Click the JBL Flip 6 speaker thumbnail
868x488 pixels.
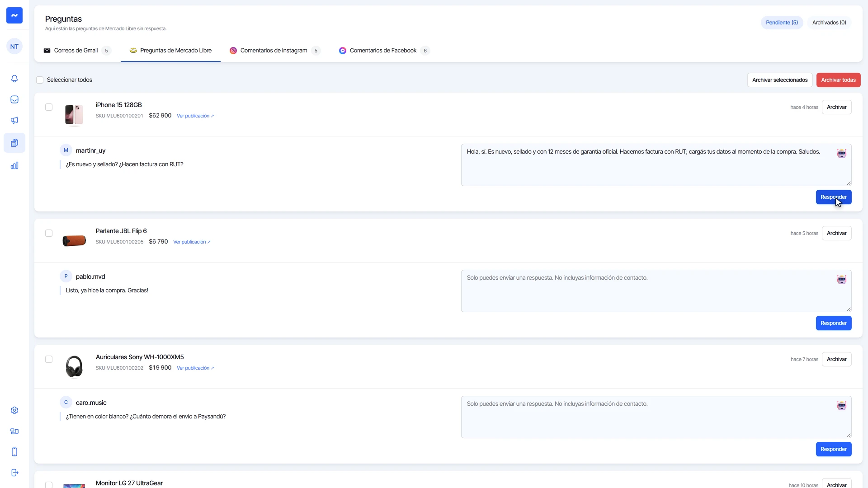(74, 241)
